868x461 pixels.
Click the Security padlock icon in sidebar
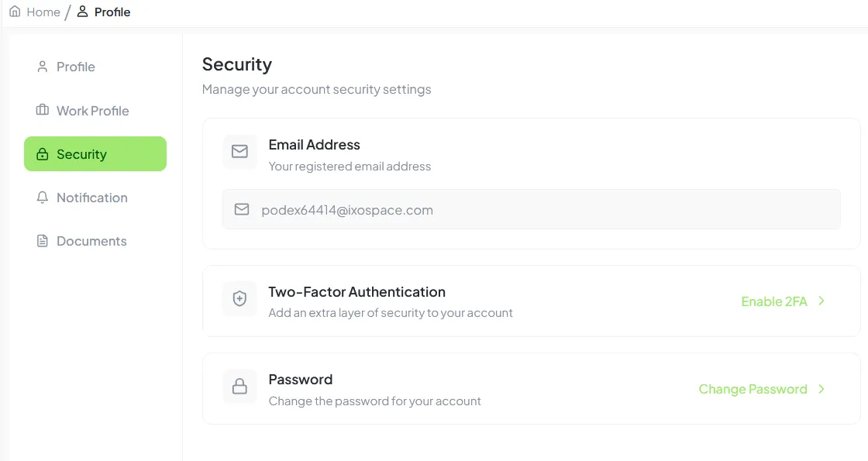point(42,153)
